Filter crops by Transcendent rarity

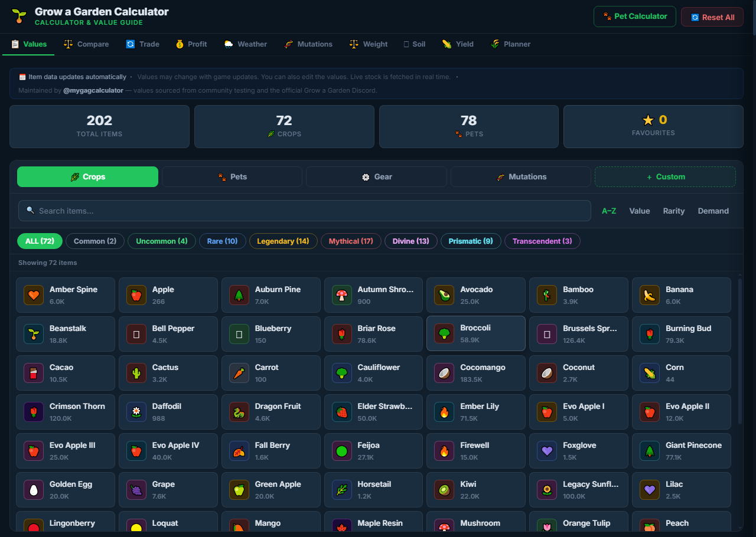[542, 241]
